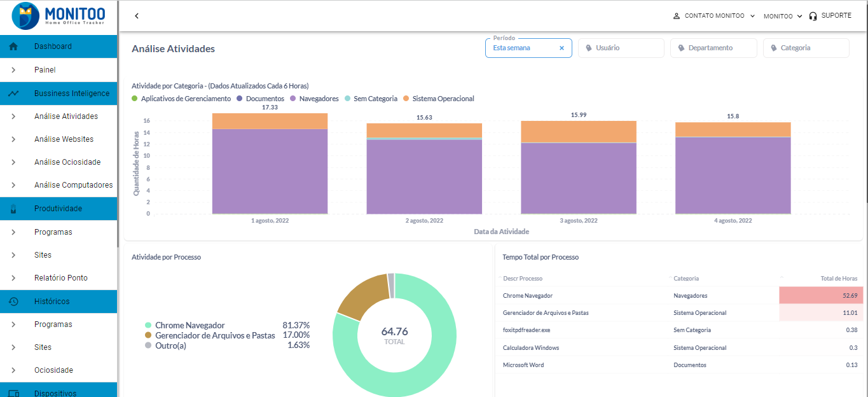Click the Dashboard home icon
This screenshot has width=868, height=397.
13,46
